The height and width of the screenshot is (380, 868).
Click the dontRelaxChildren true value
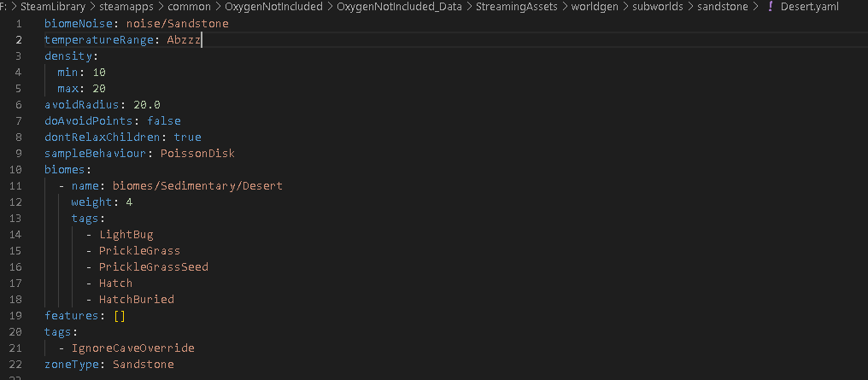tap(187, 137)
